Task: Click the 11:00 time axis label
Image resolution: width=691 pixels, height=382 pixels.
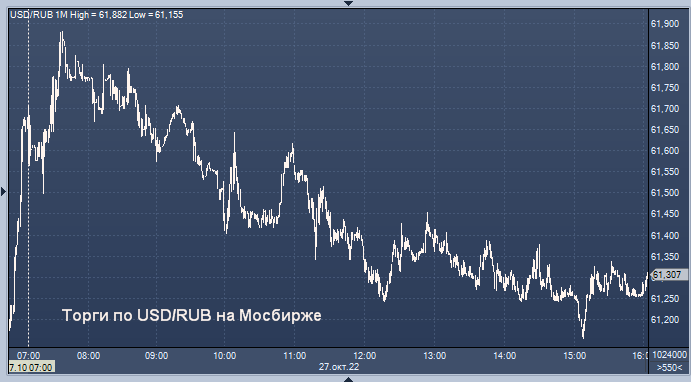Action: (294, 356)
